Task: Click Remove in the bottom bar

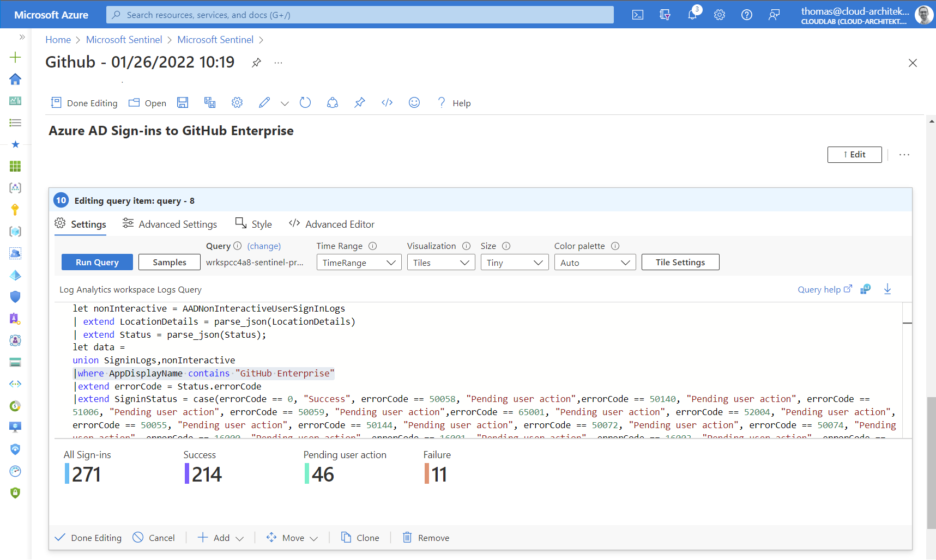Action: tap(426, 538)
